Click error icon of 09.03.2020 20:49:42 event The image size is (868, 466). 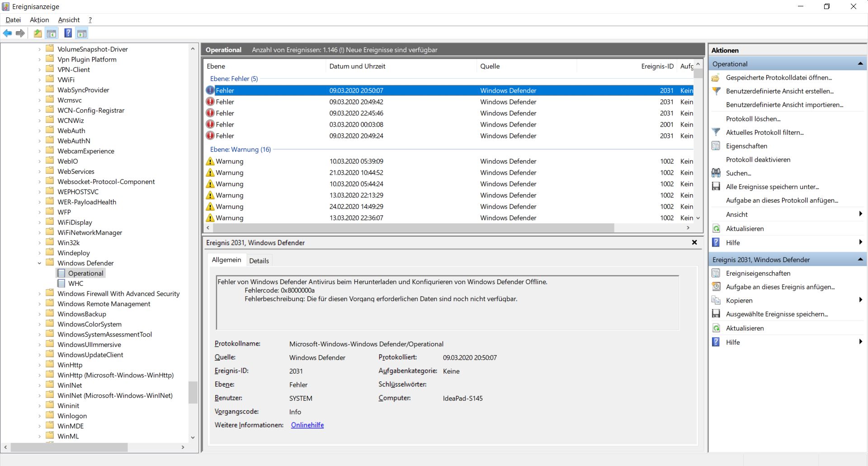point(210,102)
